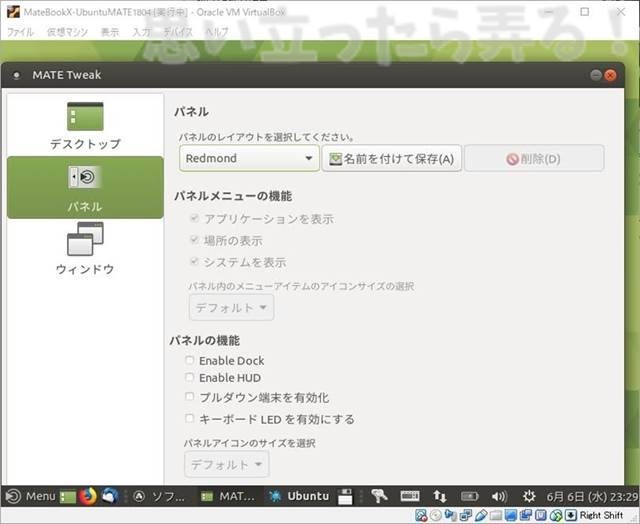Launch Firefox from the panel
The height and width of the screenshot is (524, 640).
(88, 496)
